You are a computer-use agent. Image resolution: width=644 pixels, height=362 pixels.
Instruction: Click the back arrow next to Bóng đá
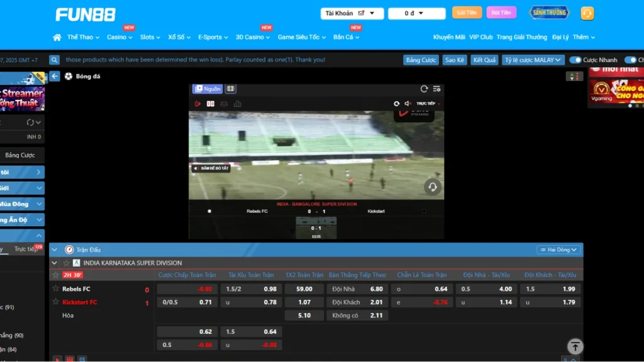[x=56, y=76]
